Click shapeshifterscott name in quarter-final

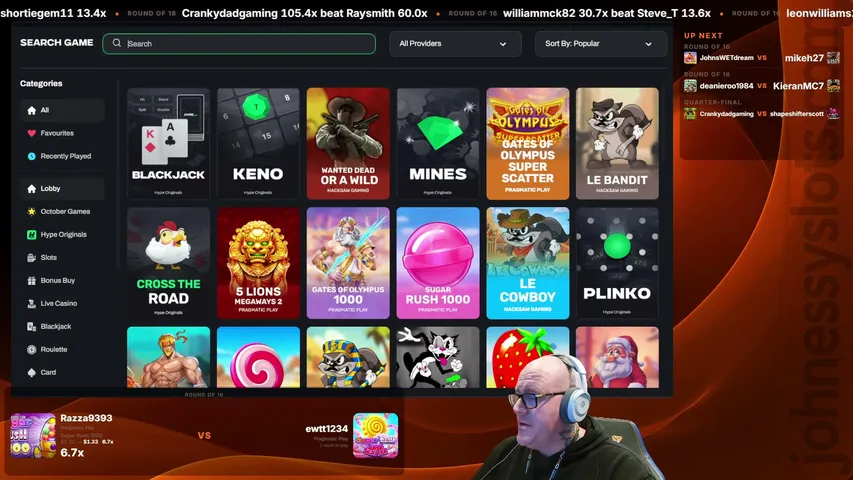pyautogui.click(x=796, y=114)
